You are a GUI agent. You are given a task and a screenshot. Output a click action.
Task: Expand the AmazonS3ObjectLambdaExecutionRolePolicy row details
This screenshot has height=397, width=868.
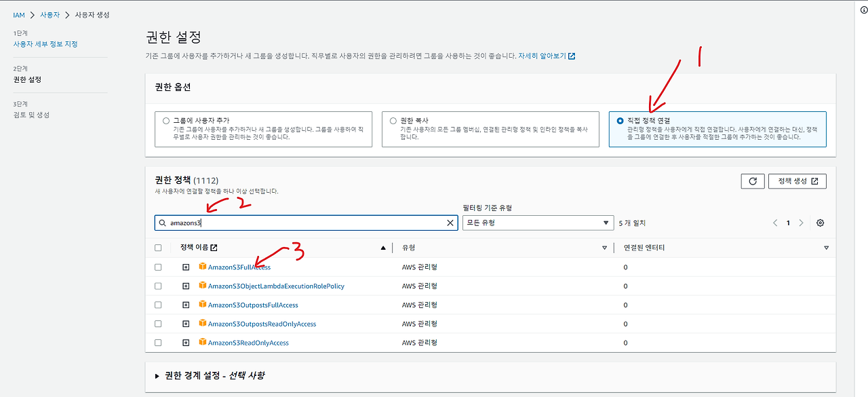pyautogui.click(x=186, y=286)
